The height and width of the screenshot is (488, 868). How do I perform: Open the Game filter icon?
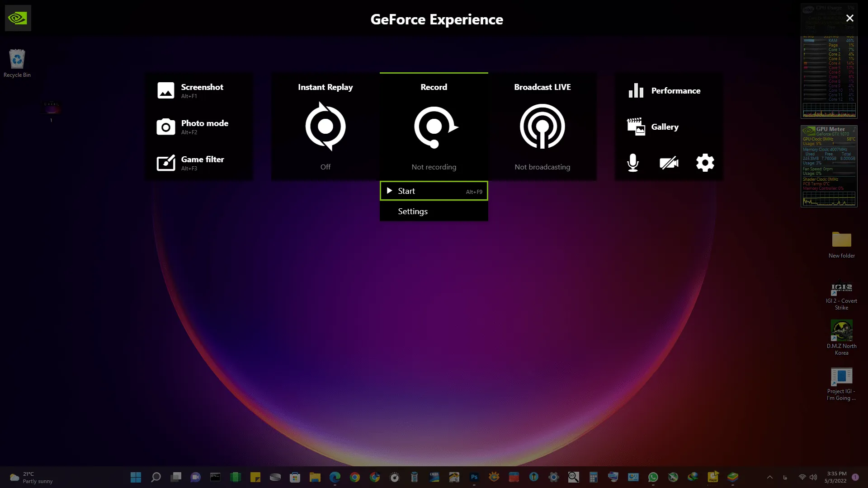[x=165, y=163]
